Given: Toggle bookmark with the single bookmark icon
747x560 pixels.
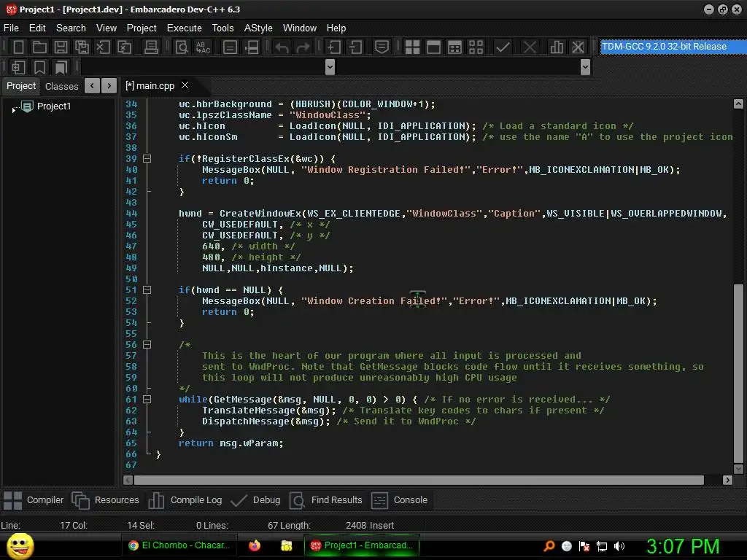Looking at the screenshot, I should tap(39, 67).
